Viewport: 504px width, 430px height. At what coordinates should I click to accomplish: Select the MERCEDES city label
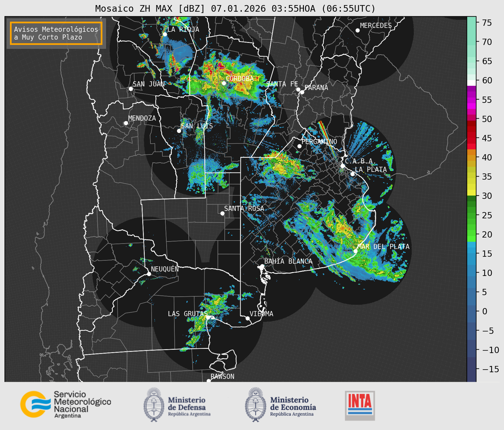(376, 26)
